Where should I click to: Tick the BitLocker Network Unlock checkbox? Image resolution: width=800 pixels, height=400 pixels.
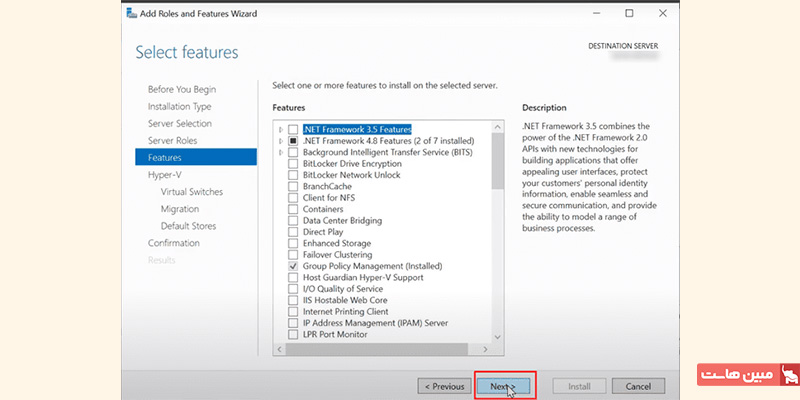pos(293,175)
